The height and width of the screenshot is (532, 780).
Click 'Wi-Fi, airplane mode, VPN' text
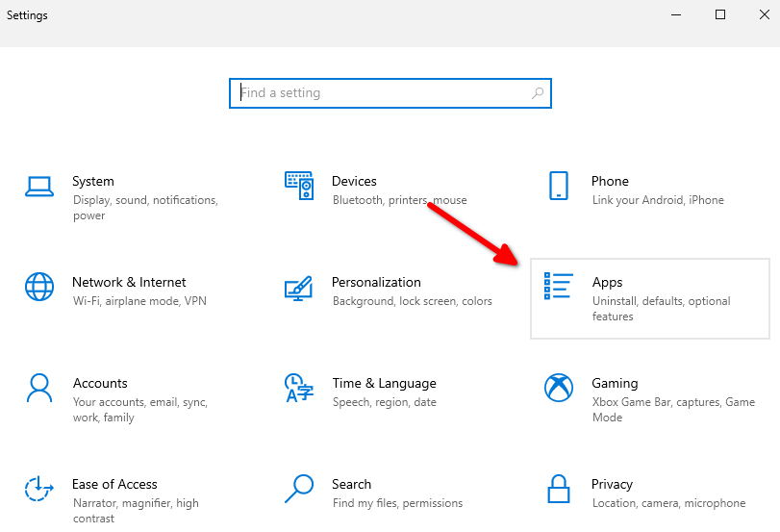139,301
